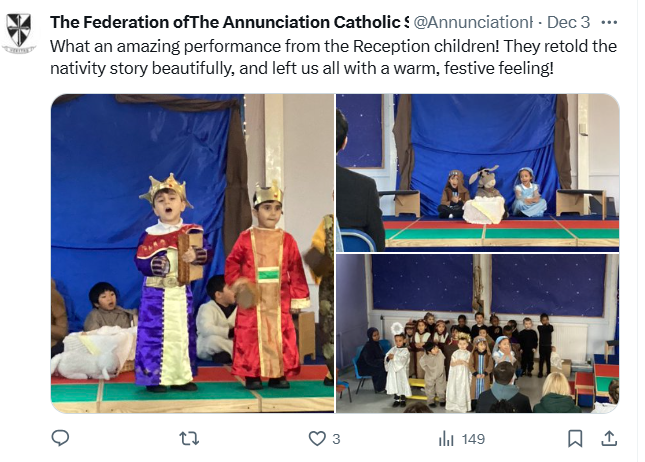
Task: Click the repost arrows icon
Action: click(x=188, y=438)
